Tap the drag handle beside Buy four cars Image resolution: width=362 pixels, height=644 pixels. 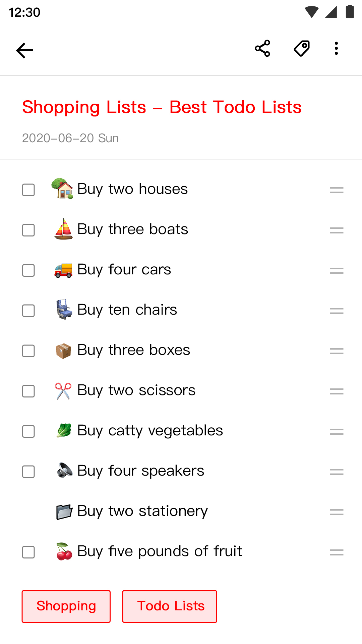tap(336, 271)
